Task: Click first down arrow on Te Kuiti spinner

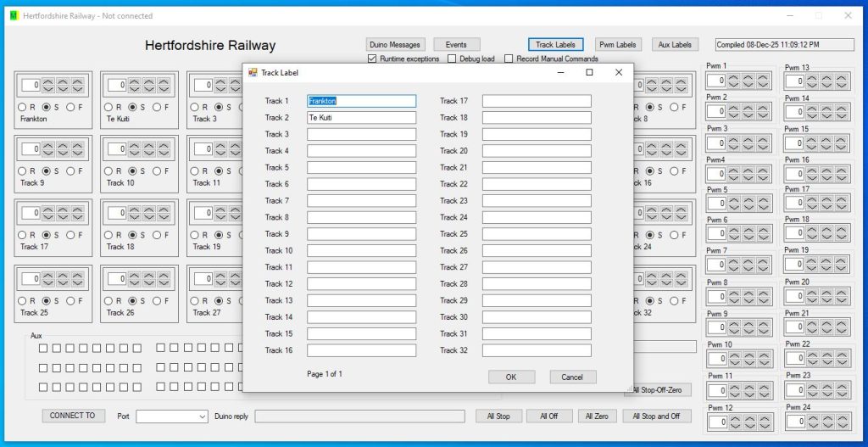Action: pyautogui.click(x=134, y=88)
